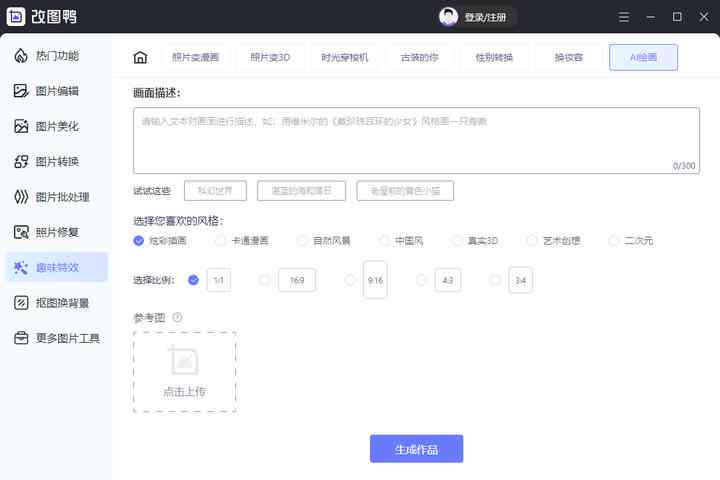Click the 试试这些 label
Image resolution: width=720 pixels, height=480 pixels.
point(152,191)
